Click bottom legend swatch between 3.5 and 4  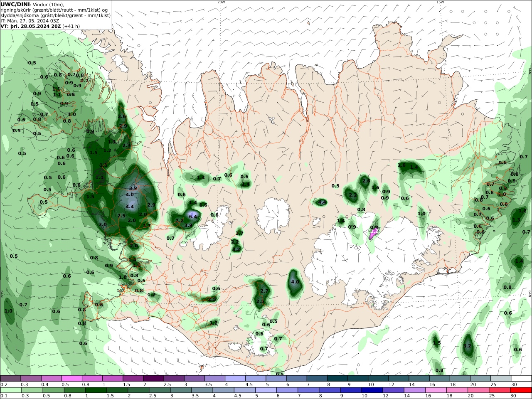pyautogui.click(x=202, y=390)
